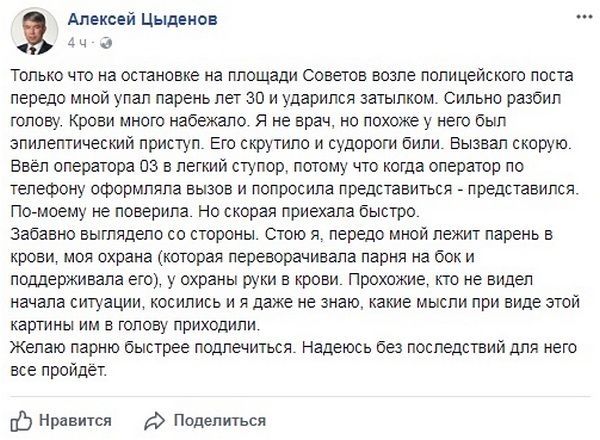The image size is (600, 440).
Task: Click the line starting 'По-моему не поверила'
Action: (x=215, y=212)
